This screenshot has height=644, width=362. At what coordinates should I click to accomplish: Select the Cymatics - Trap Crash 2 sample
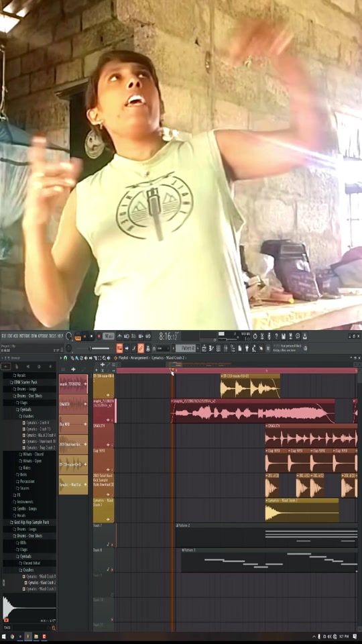tap(39, 447)
